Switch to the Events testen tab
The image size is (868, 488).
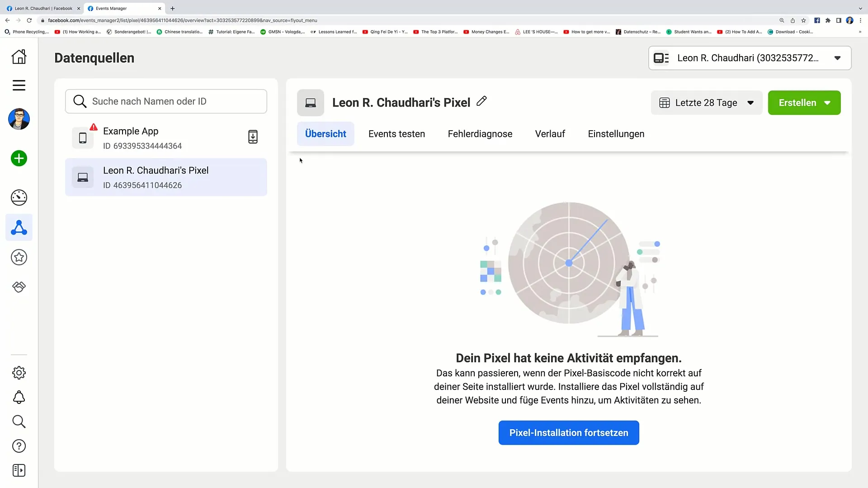pos(396,134)
